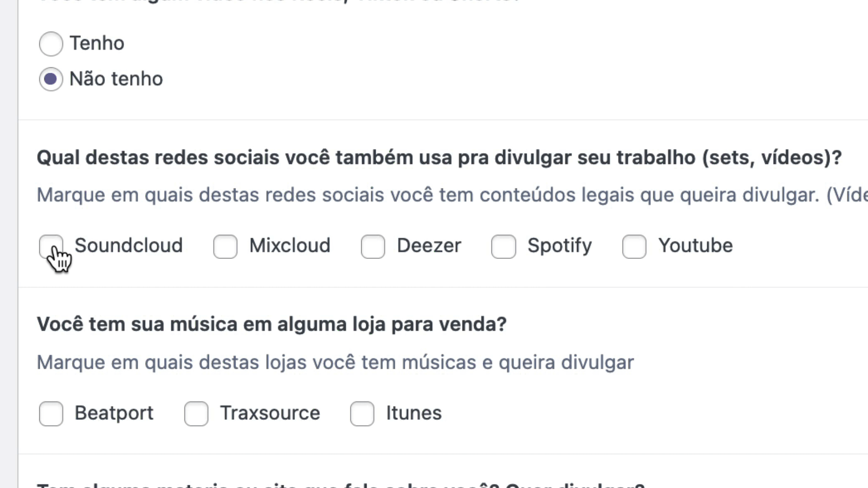The image size is (868, 488).
Task: Enable the Itunes checkbox
Action: tap(362, 413)
